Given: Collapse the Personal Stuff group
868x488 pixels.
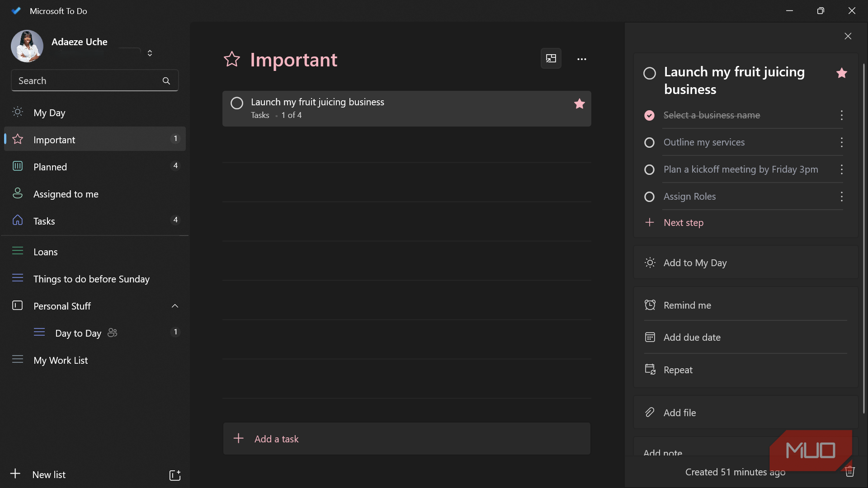Looking at the screenshot, I should (x=175, y=306).
